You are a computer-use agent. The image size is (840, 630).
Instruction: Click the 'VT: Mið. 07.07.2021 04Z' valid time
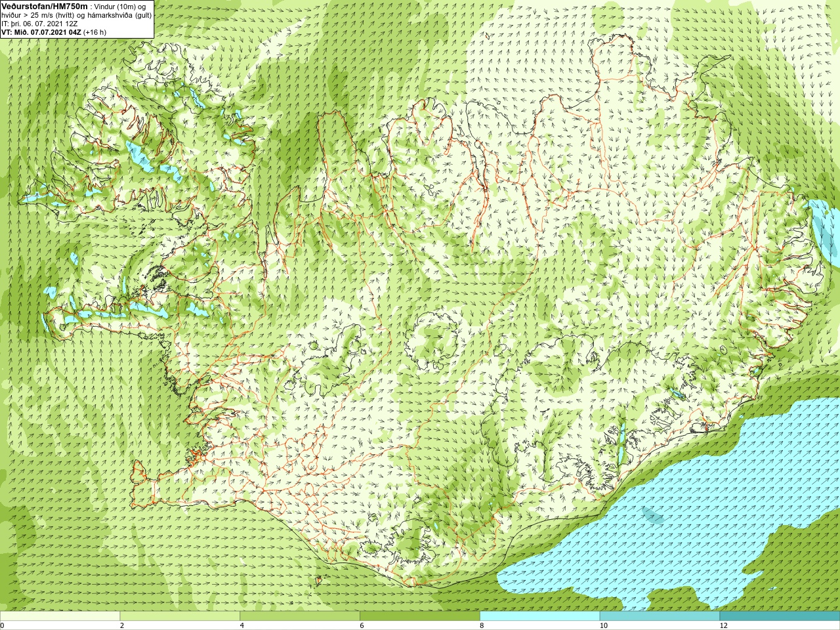point(41,31)
